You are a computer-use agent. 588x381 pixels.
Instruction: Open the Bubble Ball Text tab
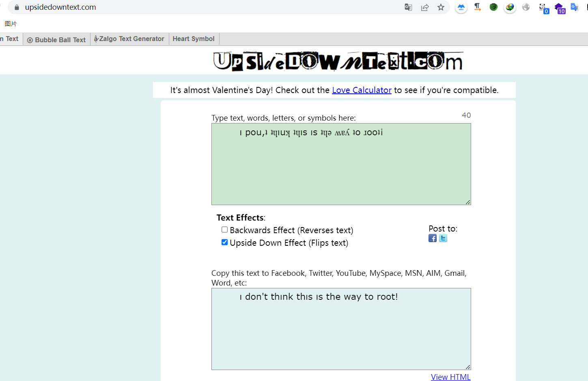click(x=56, y=39)
